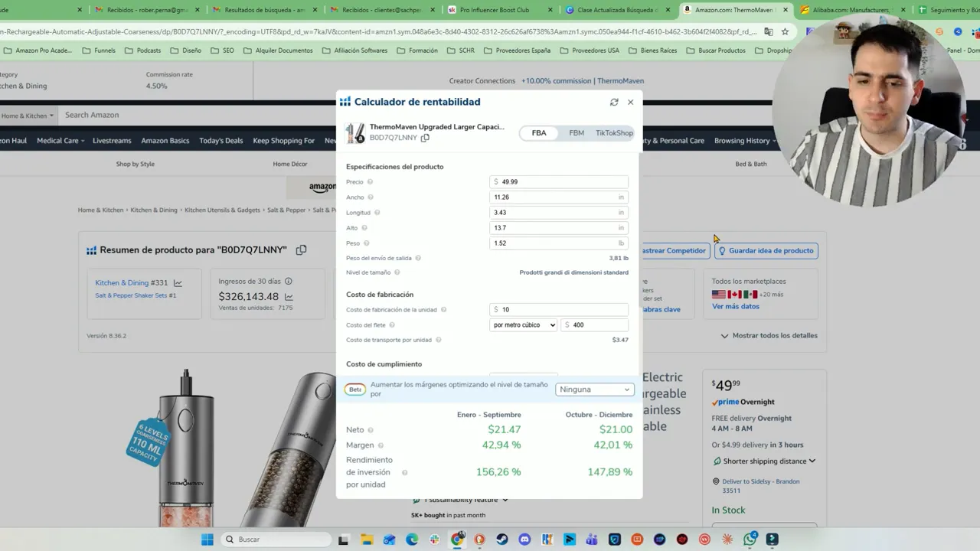Open Browsing History dropdown in nav
This screenshot has height=551, width=980.
(x=745, y=141)
